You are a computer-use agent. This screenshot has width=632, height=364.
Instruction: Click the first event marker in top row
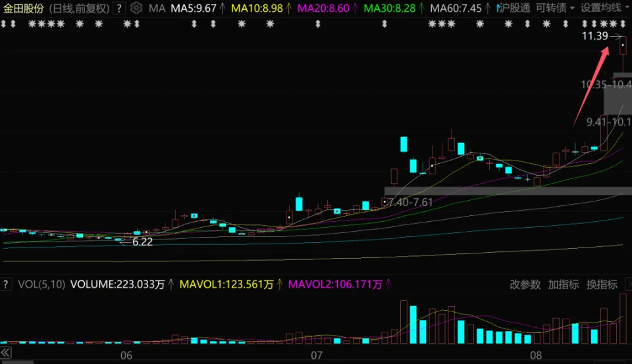coord(4,24)
